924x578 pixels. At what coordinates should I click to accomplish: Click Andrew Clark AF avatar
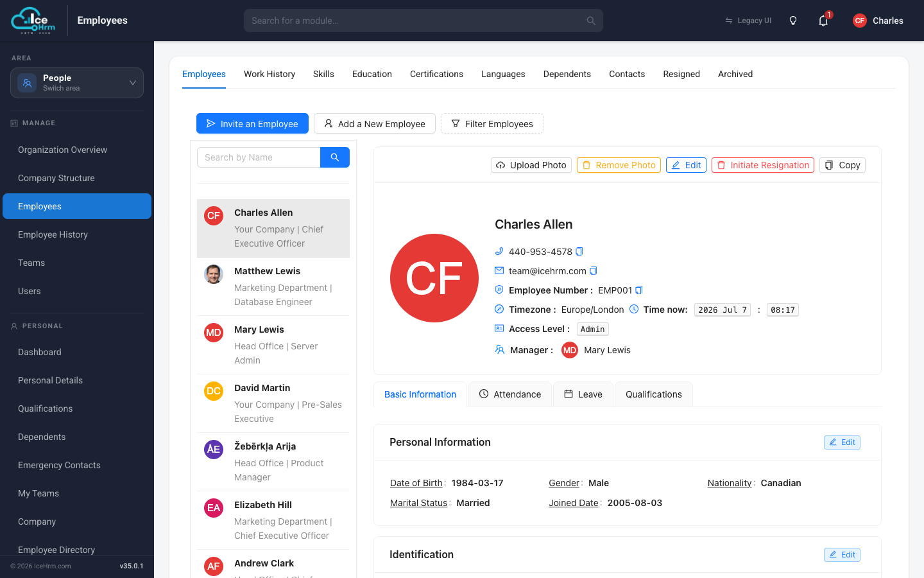click(214, 566)
